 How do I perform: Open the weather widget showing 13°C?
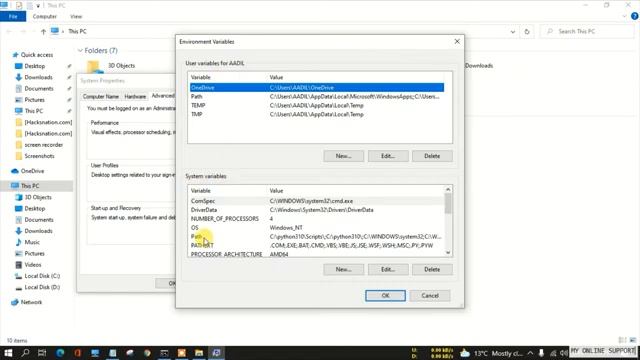492,353
